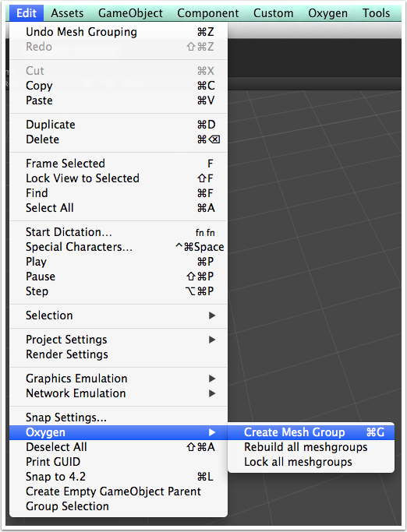Open Graphics Emulation submenu
This screenshot has height=532, width=407.
119,379
